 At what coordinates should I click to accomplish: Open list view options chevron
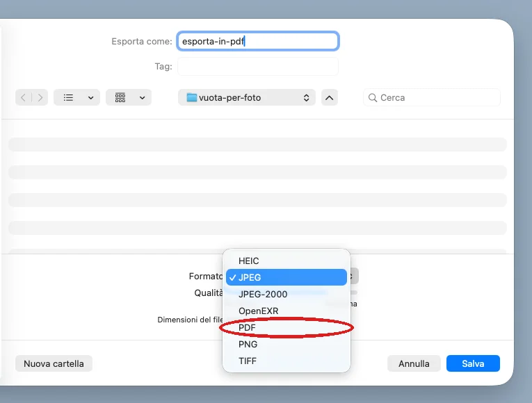click(90, 97)
